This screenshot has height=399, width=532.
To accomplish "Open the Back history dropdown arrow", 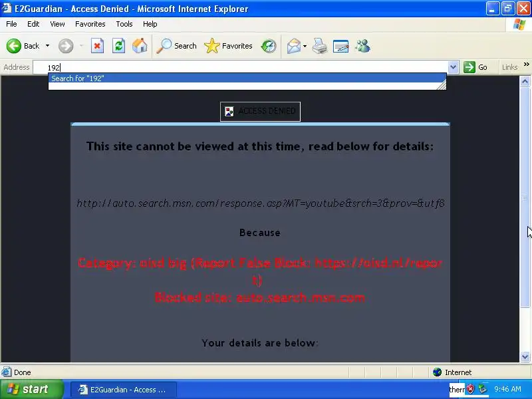I will pyautogui.click(x=47, y=46).
